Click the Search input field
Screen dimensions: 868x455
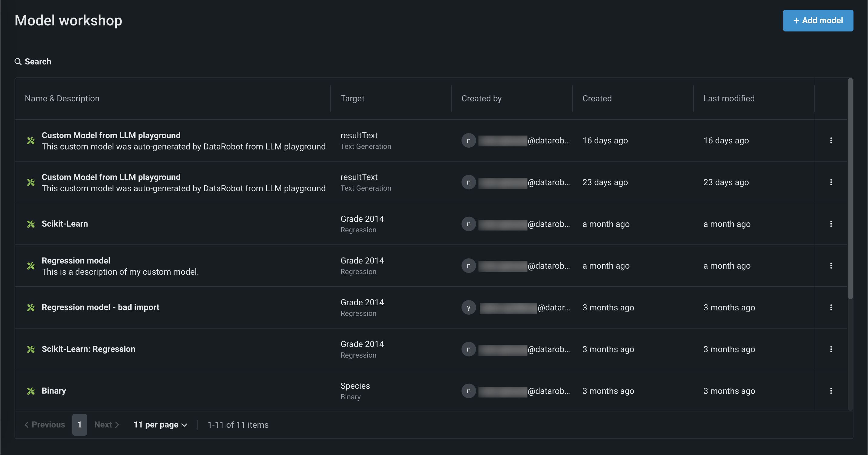38,62
